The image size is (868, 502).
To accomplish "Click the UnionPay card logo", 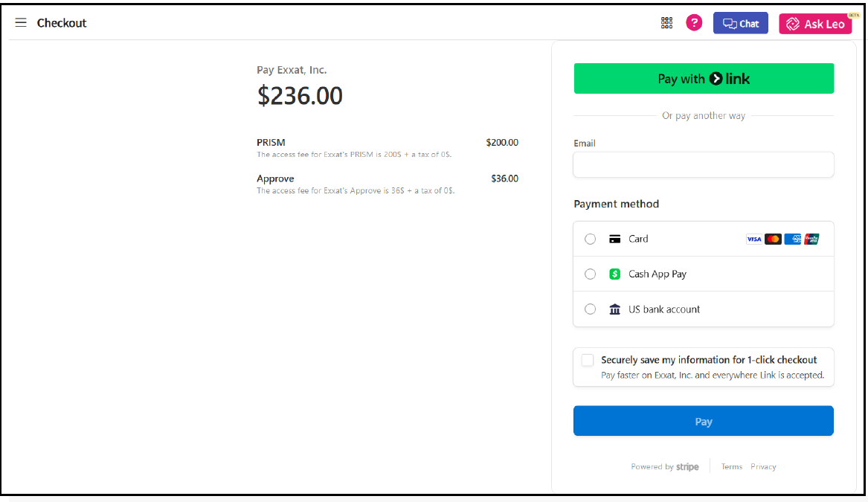I will click(x=811, y=239).
